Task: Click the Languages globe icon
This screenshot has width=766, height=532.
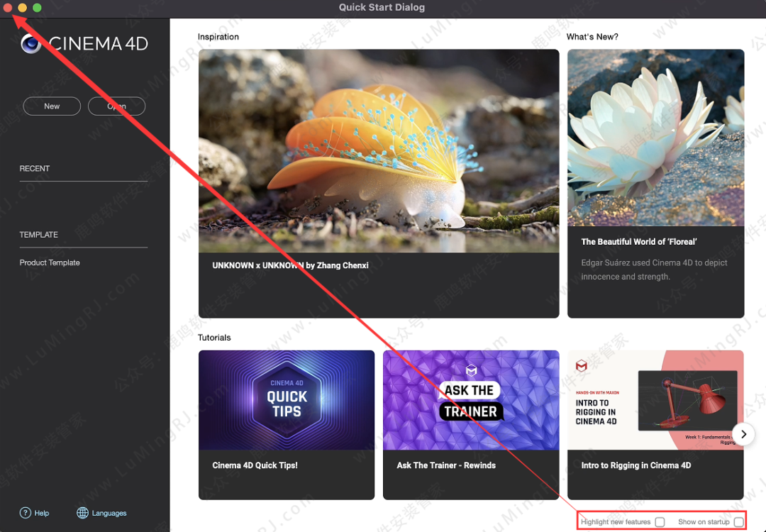Action: tap(82, 513)
